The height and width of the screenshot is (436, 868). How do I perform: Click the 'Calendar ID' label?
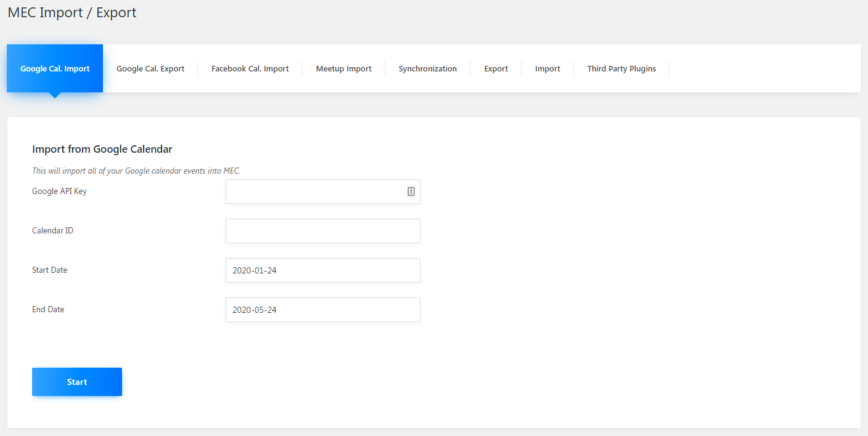[52, 230]
